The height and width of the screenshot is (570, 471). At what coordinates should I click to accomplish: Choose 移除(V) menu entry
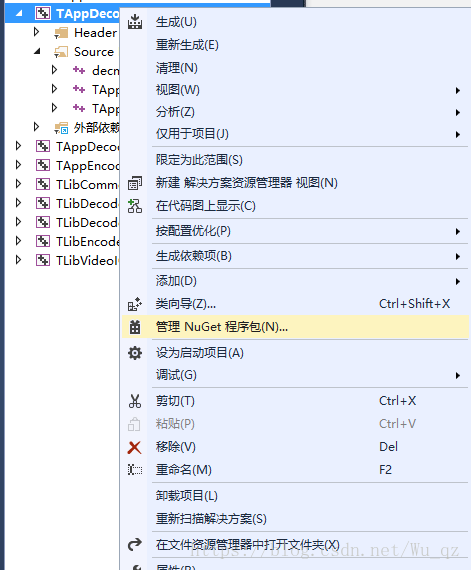(295, 446)
